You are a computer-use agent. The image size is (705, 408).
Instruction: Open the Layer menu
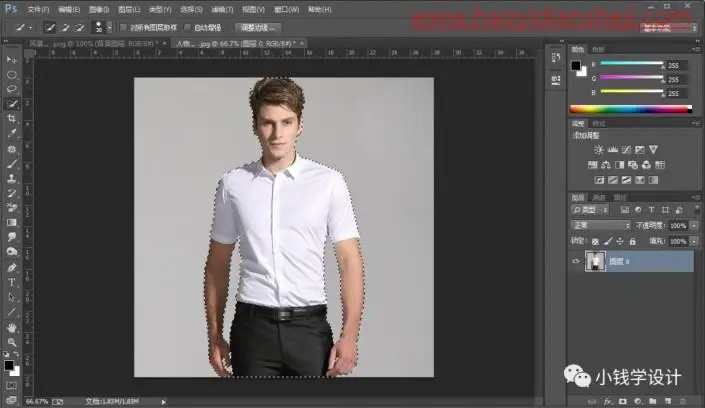[x=129, y=9]
